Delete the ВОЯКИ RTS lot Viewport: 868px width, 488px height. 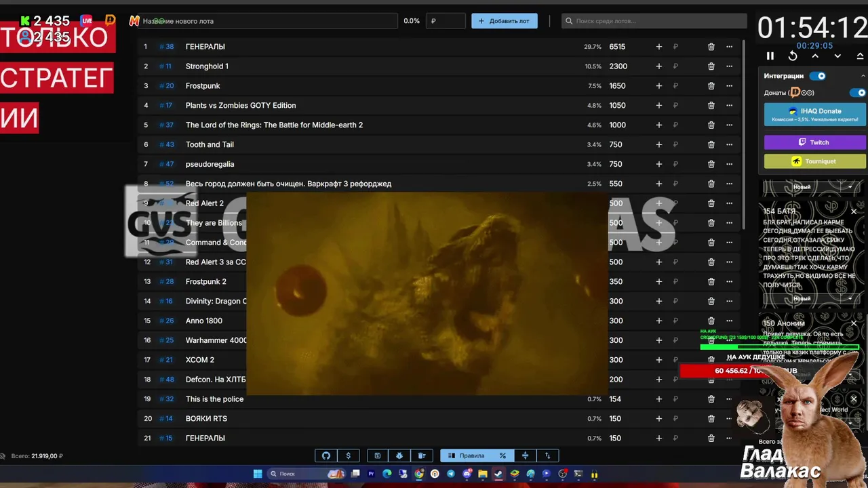pos(711,419)
